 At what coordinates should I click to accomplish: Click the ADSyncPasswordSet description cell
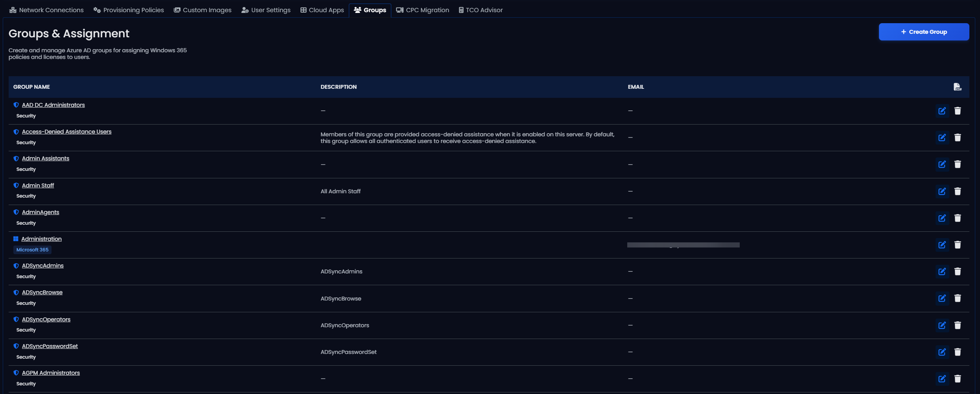pos(348,352)
